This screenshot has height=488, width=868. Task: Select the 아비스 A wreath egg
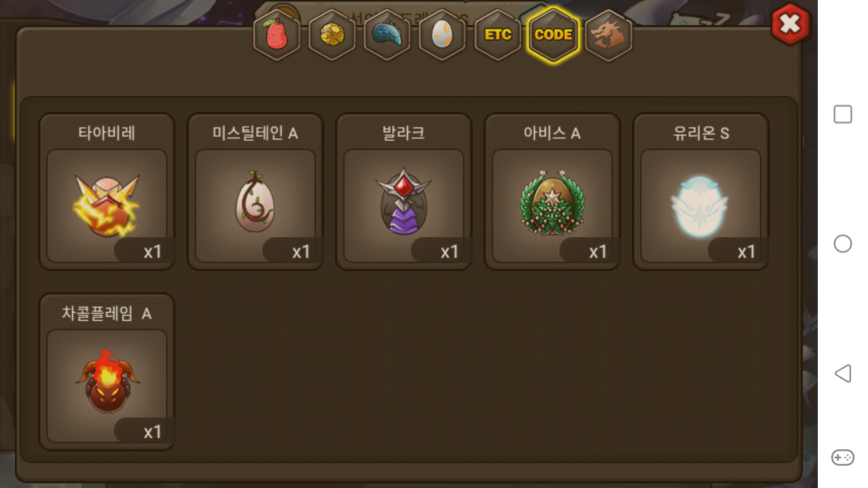tap(553, 206)
